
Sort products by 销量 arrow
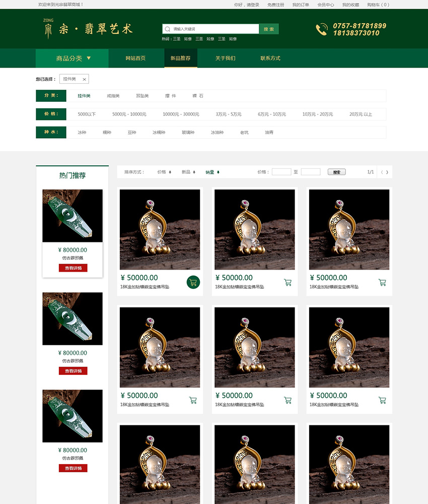coord(219,172)
